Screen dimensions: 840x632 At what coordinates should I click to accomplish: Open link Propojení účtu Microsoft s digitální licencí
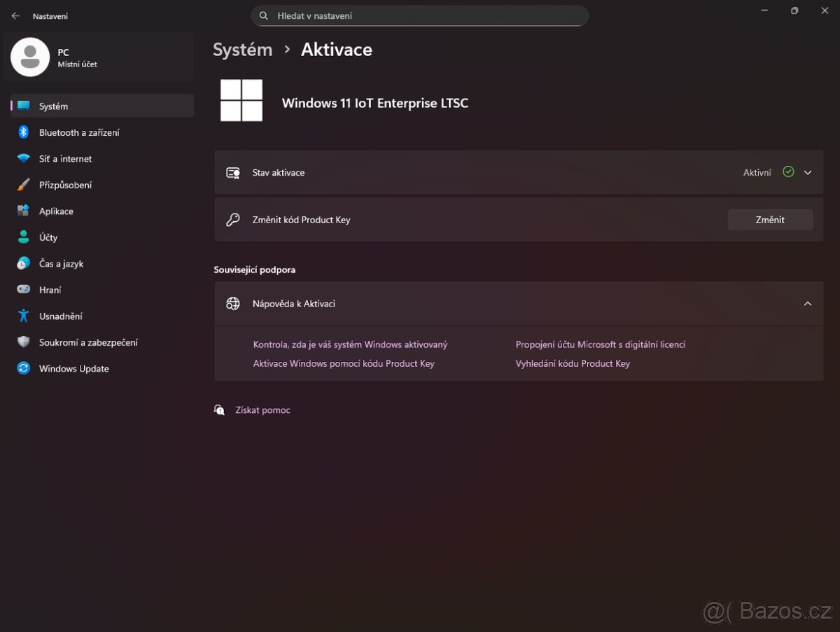point(600,344)
